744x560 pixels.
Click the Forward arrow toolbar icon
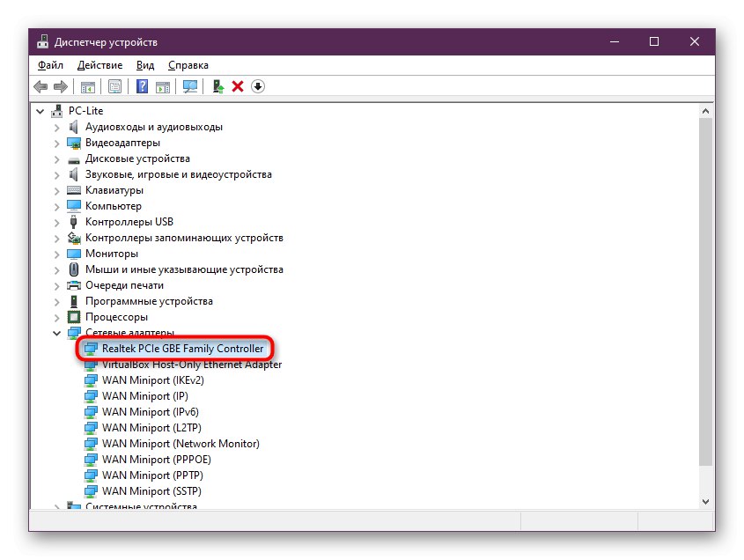[x=61, y=87]
